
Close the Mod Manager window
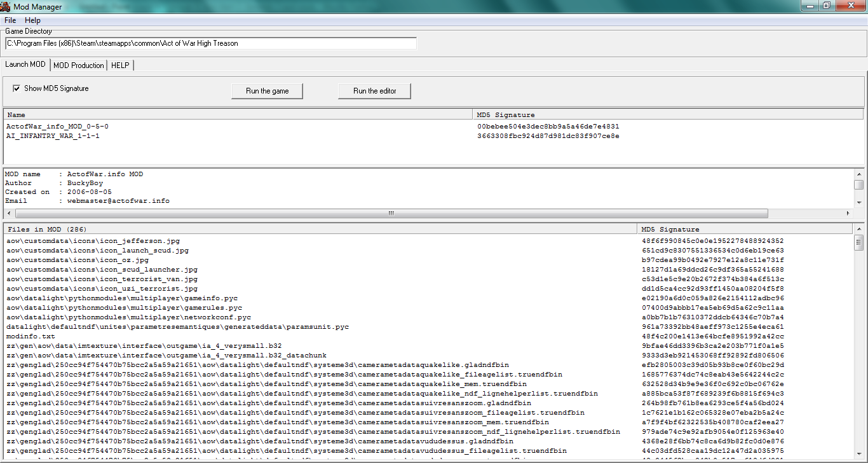pos(850,5)
